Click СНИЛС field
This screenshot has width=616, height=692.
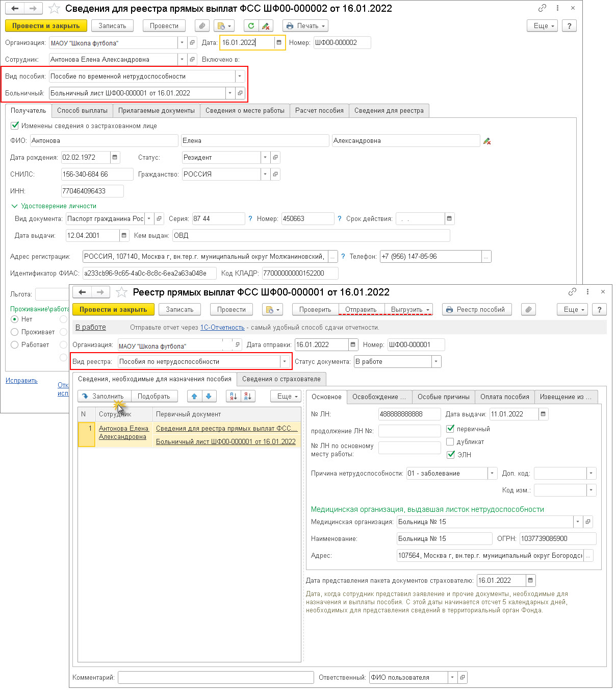pos(97,174)
